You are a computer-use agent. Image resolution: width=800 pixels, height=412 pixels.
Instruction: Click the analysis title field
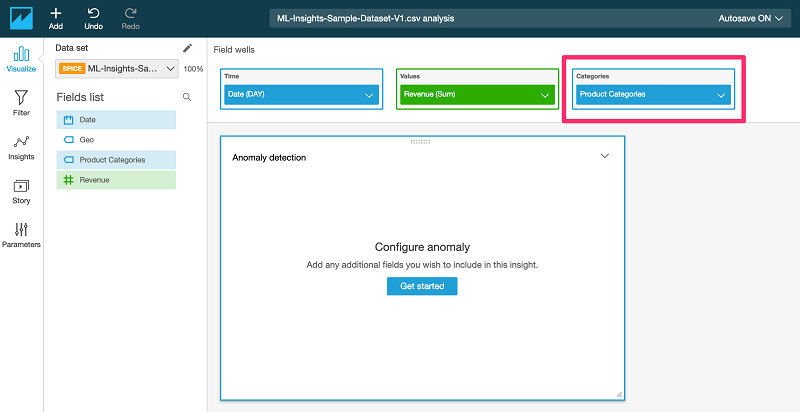pos(528,18)
